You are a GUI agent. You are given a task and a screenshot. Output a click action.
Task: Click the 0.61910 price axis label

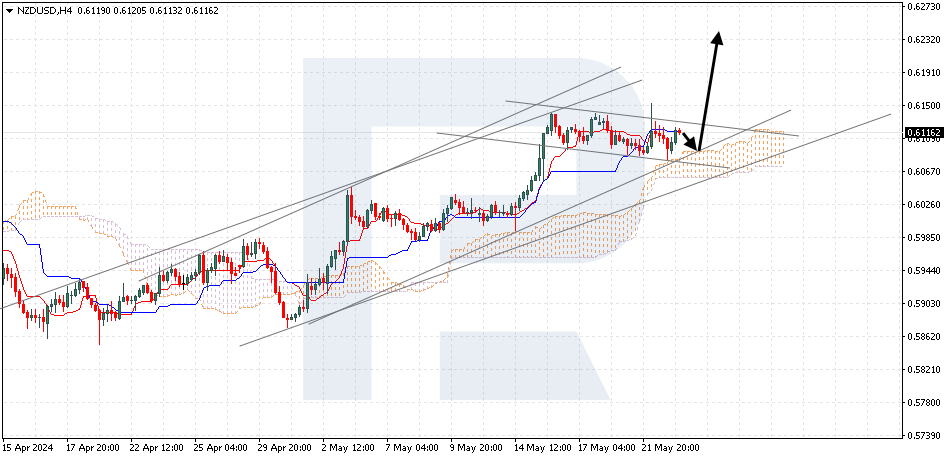(925, 73)
